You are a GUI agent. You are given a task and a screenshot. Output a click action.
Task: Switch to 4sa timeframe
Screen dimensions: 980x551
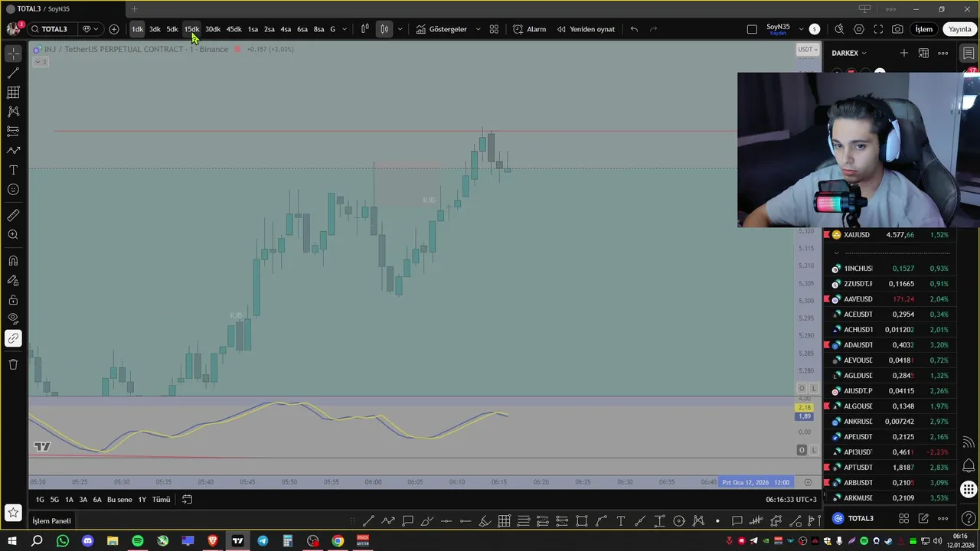pos(286,29)
